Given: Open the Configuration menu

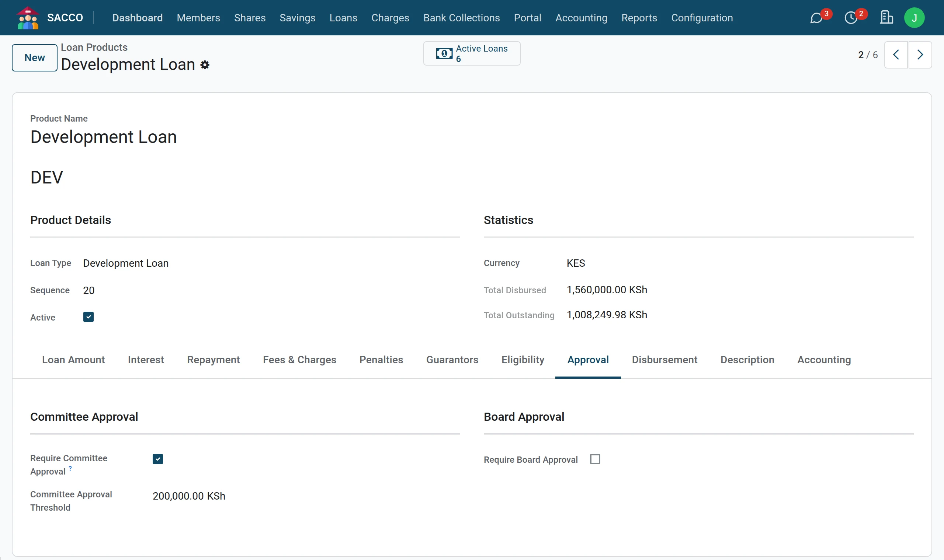Looking at the screenshot, I should pyautogui.click(x=702, y=18).
